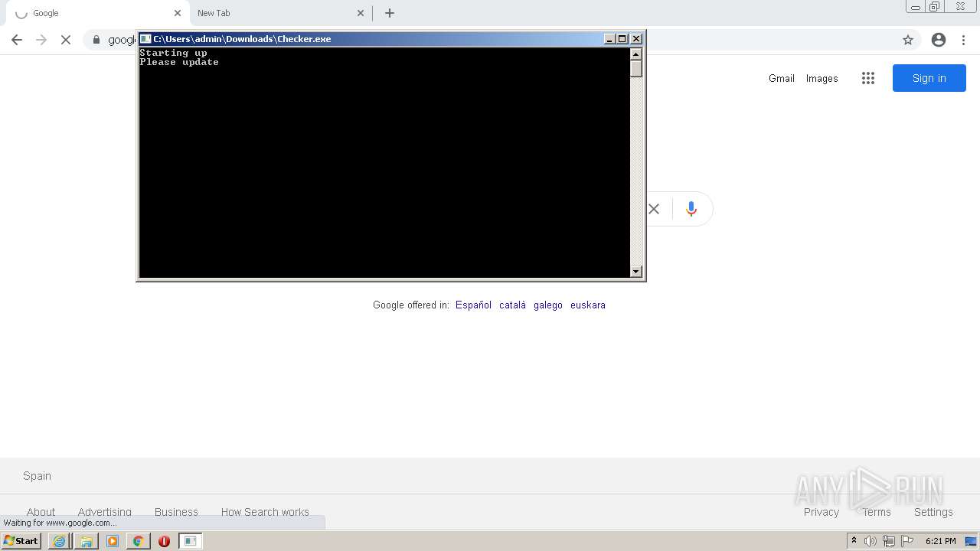This screenshot has width=980, height=551.
Task: Close the Checker.exe console window
Action: point(636,39)
